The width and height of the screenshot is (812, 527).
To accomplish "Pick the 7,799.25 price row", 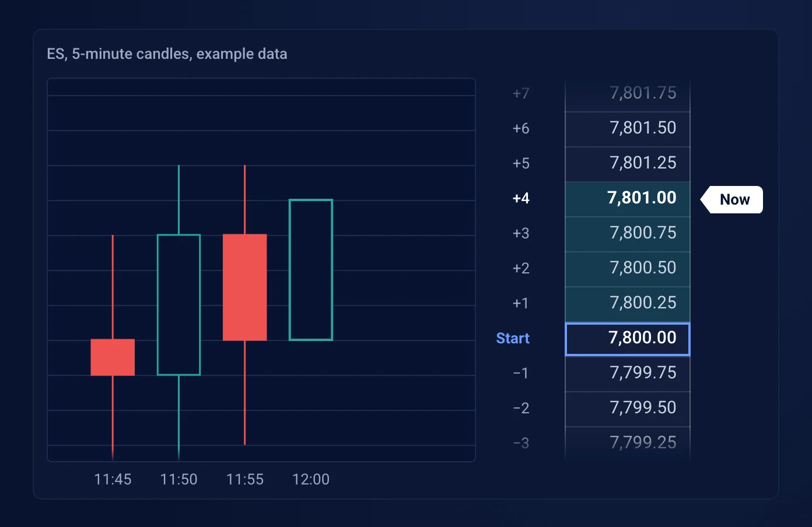I will pyautogui.click(x=628, y=443).
